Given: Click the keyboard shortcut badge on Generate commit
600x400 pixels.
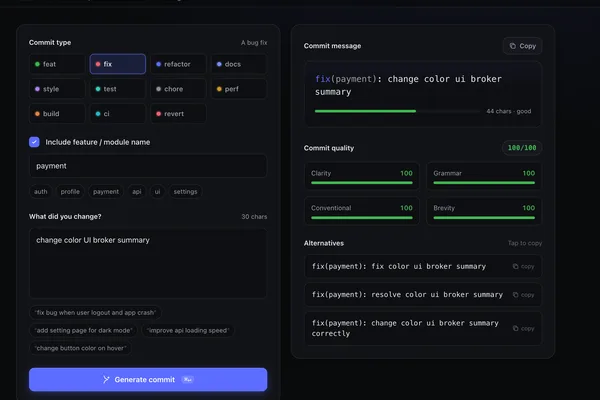Looking at the screenshot, I should click(x=188, y=379).
